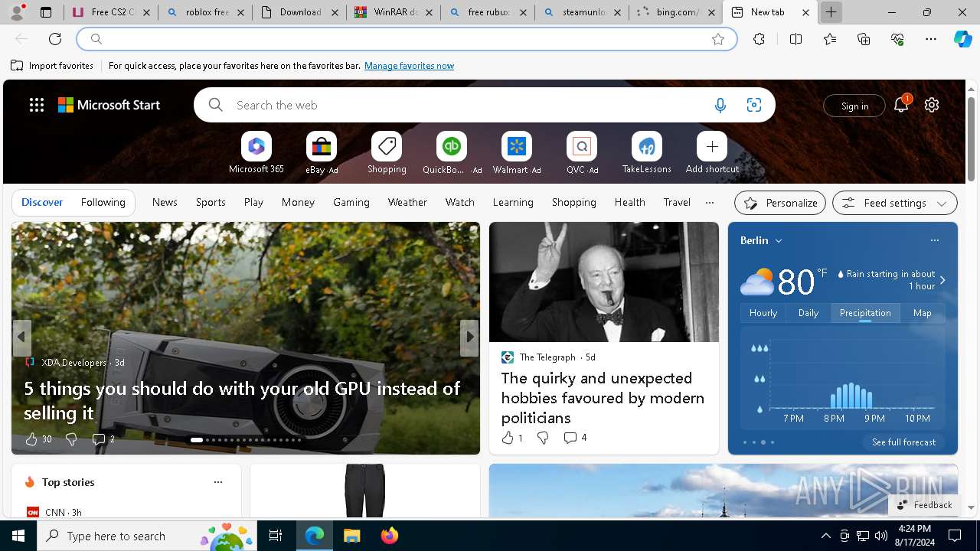The height and width of the screenshot is (551, 980).
Task: Open page settings gear
Action: (932, 105)
